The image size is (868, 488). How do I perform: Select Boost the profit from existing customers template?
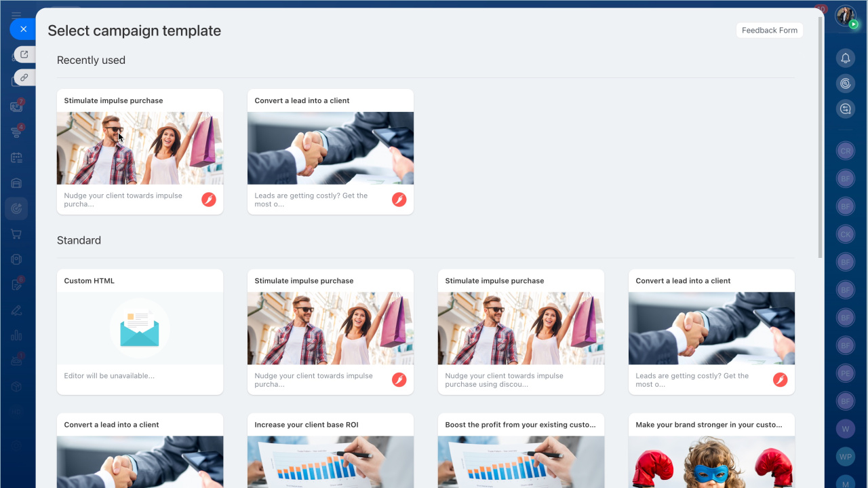coord(521,450)
